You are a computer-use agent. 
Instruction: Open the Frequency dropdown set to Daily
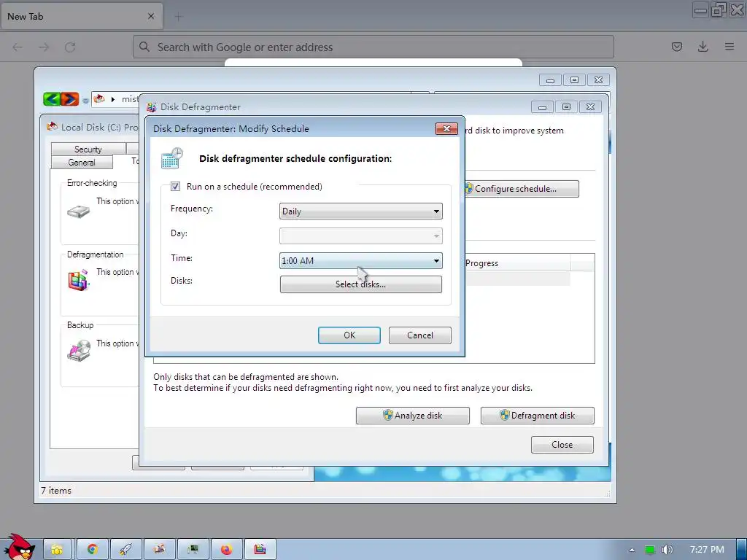(x=360, y=211)
